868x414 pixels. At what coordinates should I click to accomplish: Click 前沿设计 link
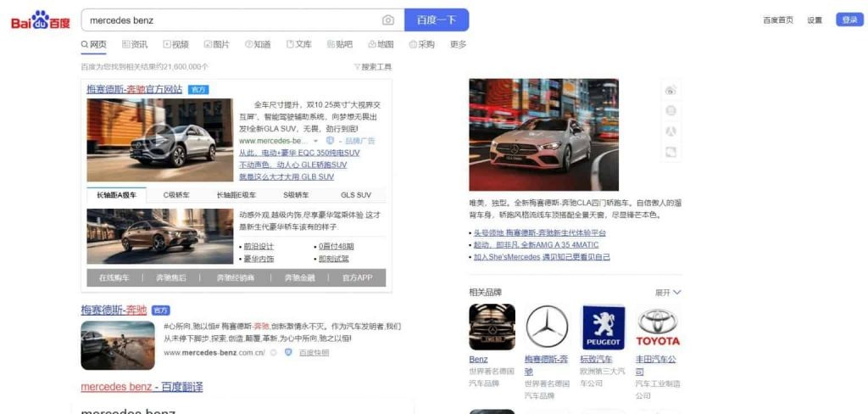[x=259, y=247]
